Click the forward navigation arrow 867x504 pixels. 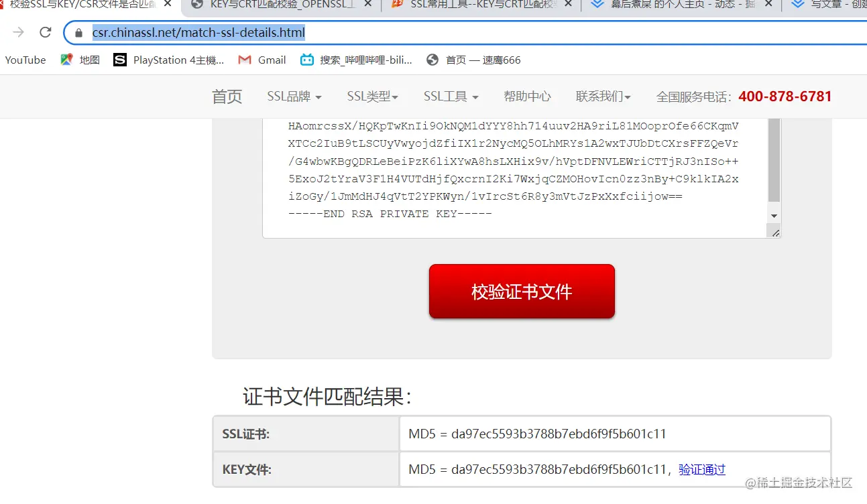click(x=19, y=32)
